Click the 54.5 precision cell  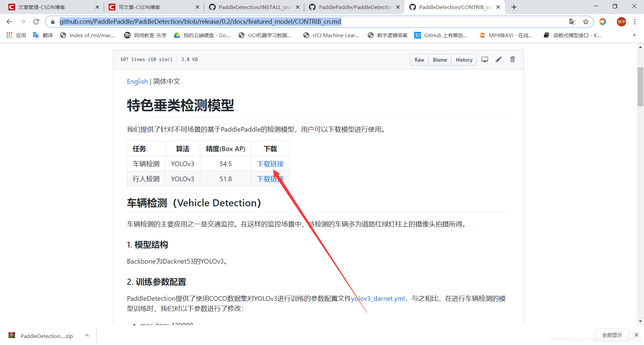click(x=226, y=164)
